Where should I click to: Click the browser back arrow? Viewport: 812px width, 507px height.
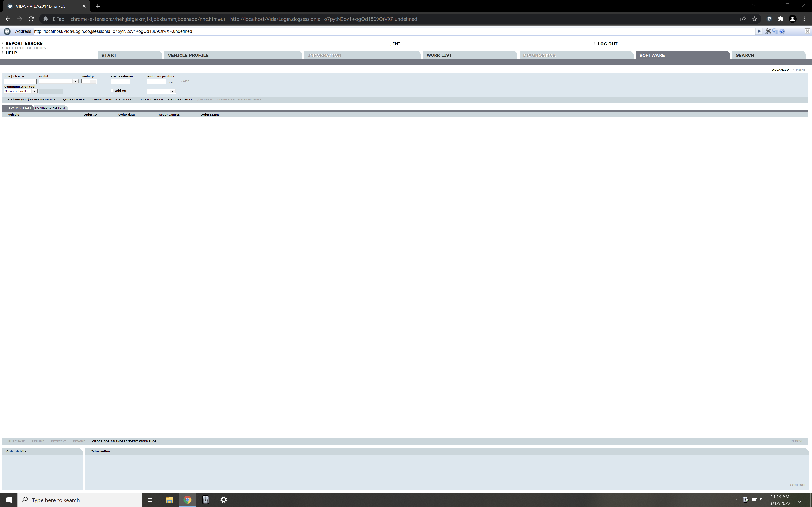pyautogui.click(x=8, y=19)
